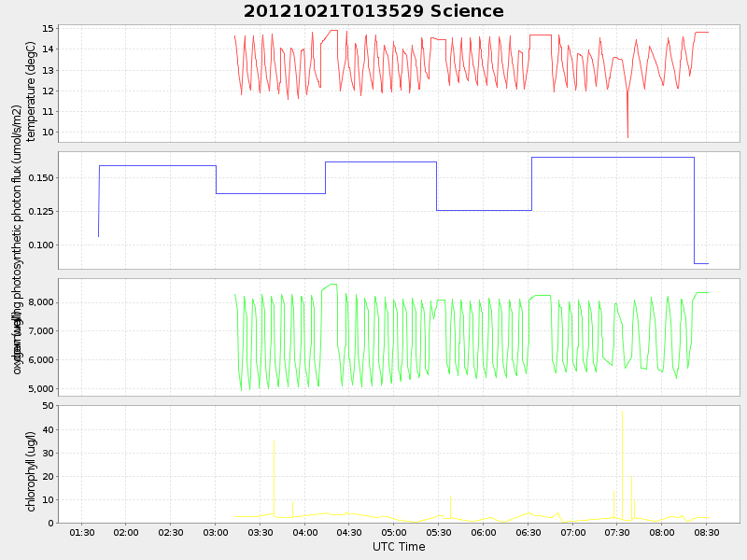Click the 08:30 time tick label
Image resolution: width=747 pixels, height=560 pixels.
(x=707, y=532)
